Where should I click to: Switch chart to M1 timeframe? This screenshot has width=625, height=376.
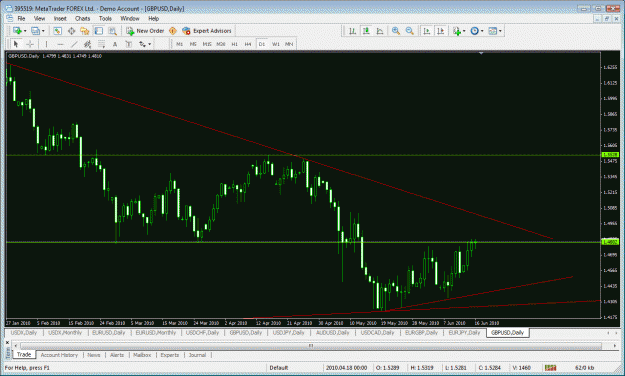179,44
